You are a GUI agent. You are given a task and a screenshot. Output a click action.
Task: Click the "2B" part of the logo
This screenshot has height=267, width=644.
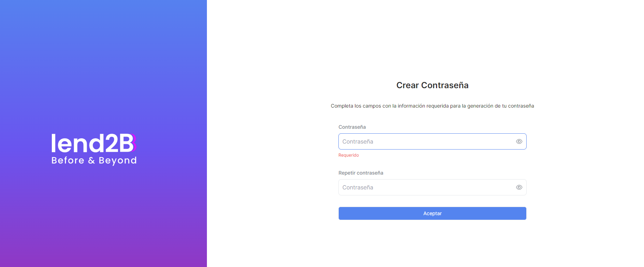119,143
